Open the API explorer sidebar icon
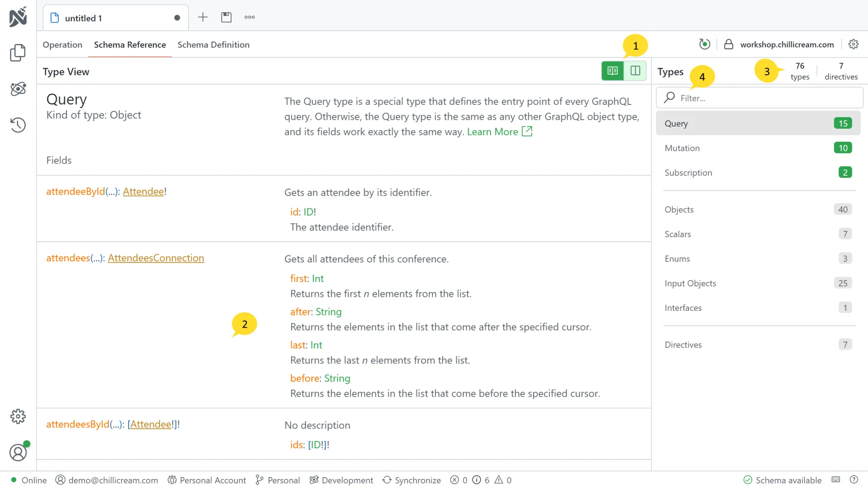Viewport: 868px width, 488px height. [x=18, y=89]
